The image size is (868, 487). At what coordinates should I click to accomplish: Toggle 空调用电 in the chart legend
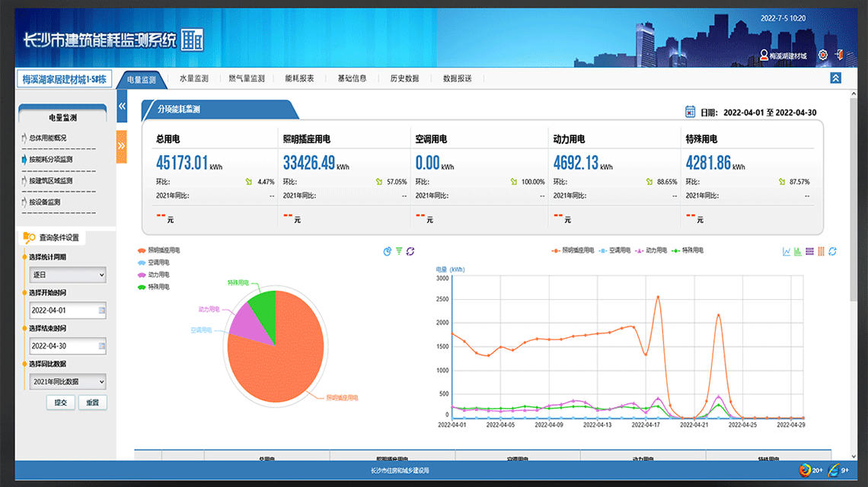pyautogui.click(x=615, y=251)
